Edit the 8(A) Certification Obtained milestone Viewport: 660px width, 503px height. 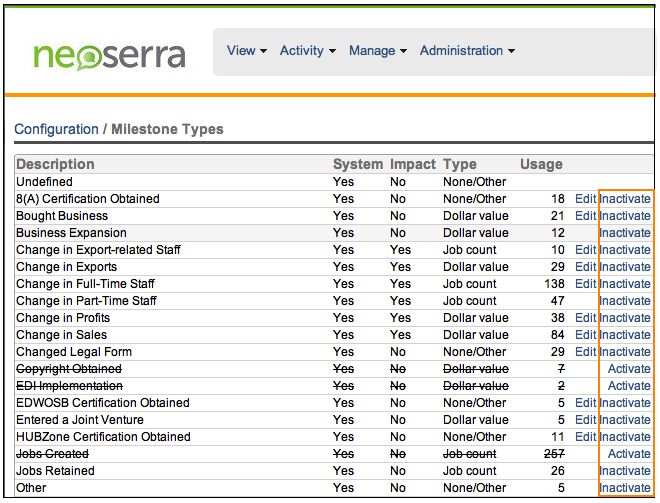(585, 199)
